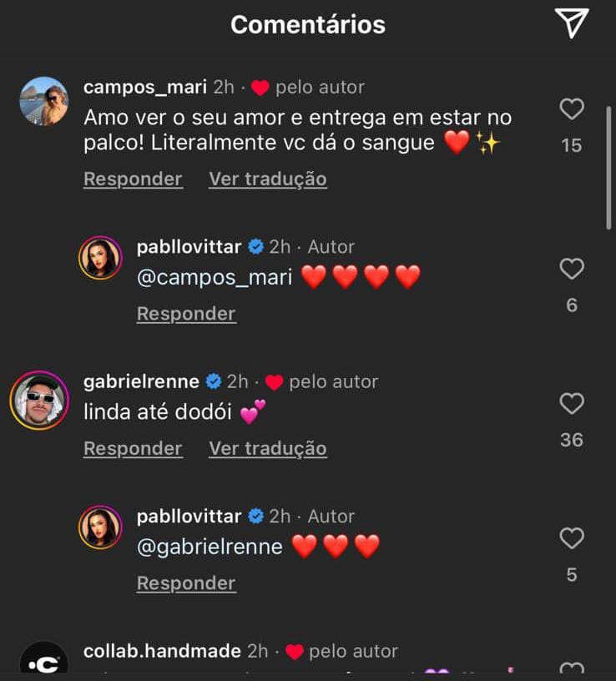Open the @gabrielrenne mention link
This screenshot has width=616, height=681.
click(x=210, y=547)
